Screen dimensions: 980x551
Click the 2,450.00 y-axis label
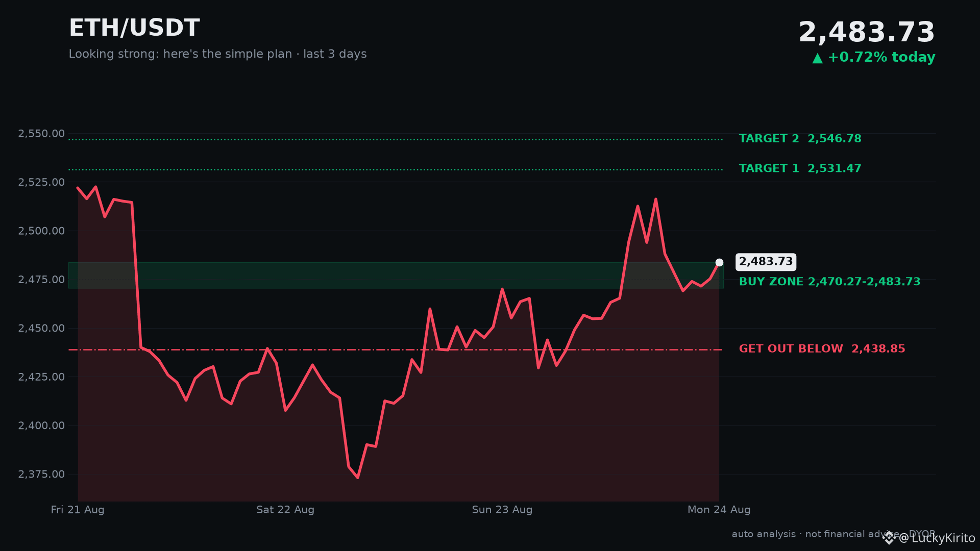pos(41,328)
